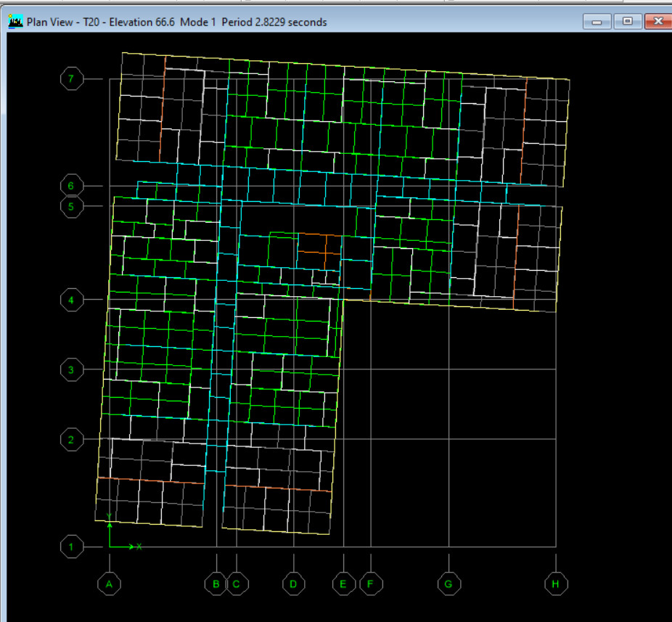Click grid line bubble 1

[71, 547]
